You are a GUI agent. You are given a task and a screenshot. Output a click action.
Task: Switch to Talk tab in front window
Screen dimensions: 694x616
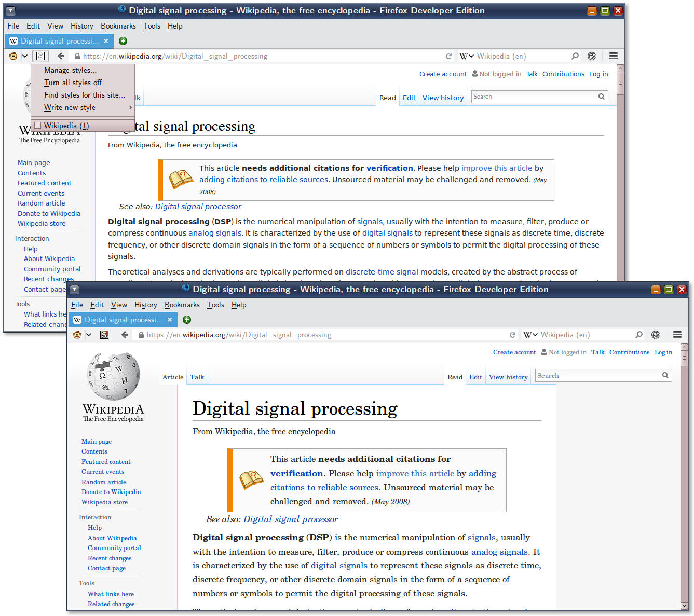[197, 377]
